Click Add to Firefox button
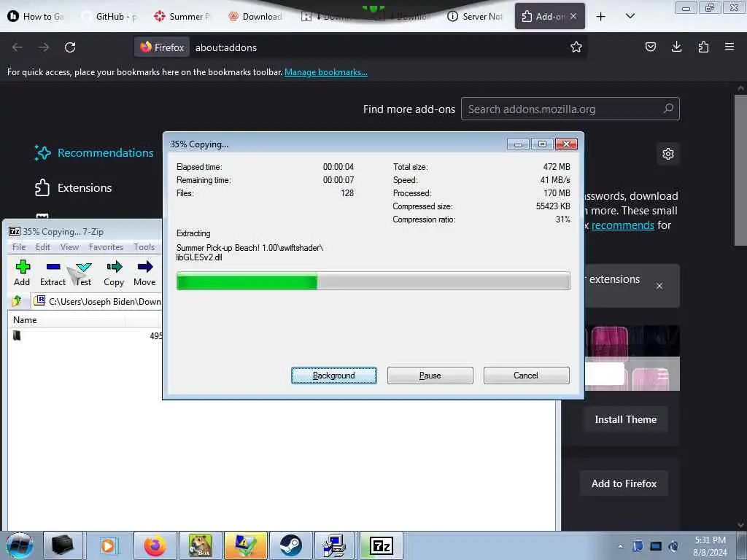Viewport: 747px width, 560px height. tap(624, 483)
